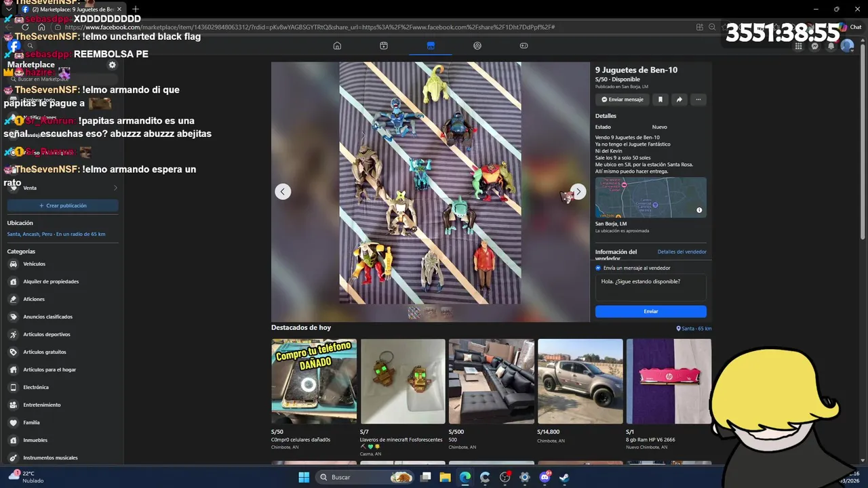Click the Enviar mensaje button
This screenshot has height=488, width=868.
(x=622, y=100)
